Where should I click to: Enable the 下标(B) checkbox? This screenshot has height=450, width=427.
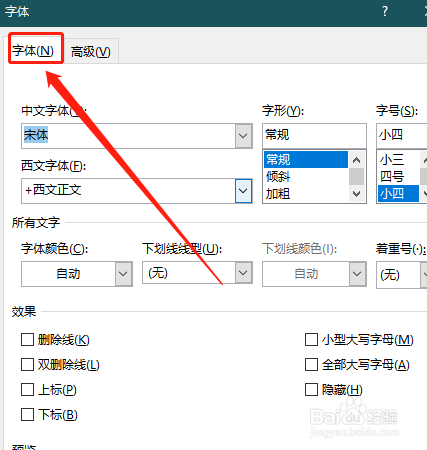coord(27,414)
